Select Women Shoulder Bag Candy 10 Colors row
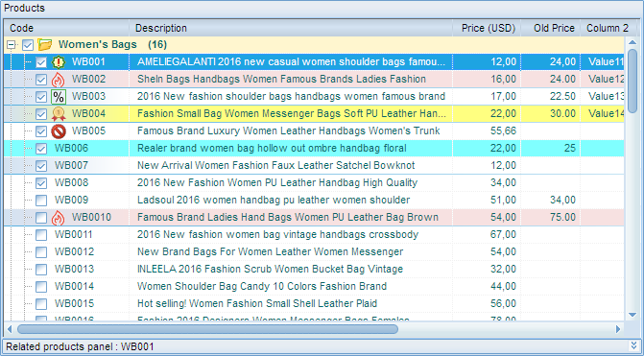The width and height of the screenshot is (644, 356). 314,286
